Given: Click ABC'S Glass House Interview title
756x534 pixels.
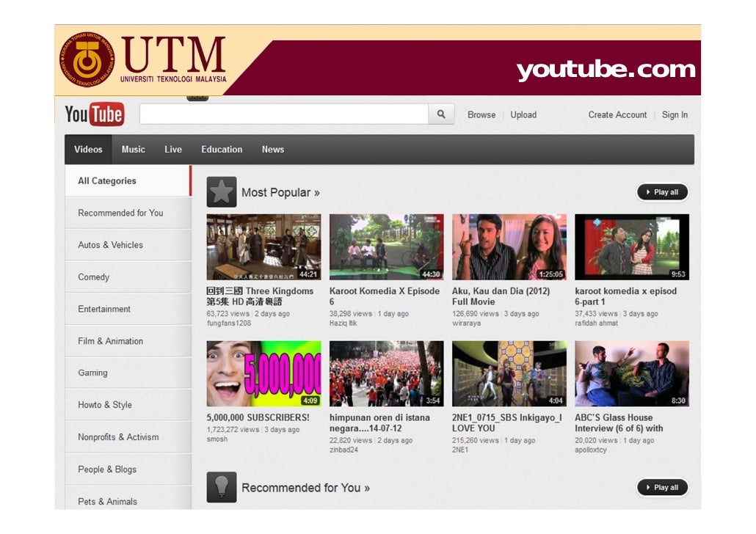Looking at the screenshot, I should (x=619, y=423).
